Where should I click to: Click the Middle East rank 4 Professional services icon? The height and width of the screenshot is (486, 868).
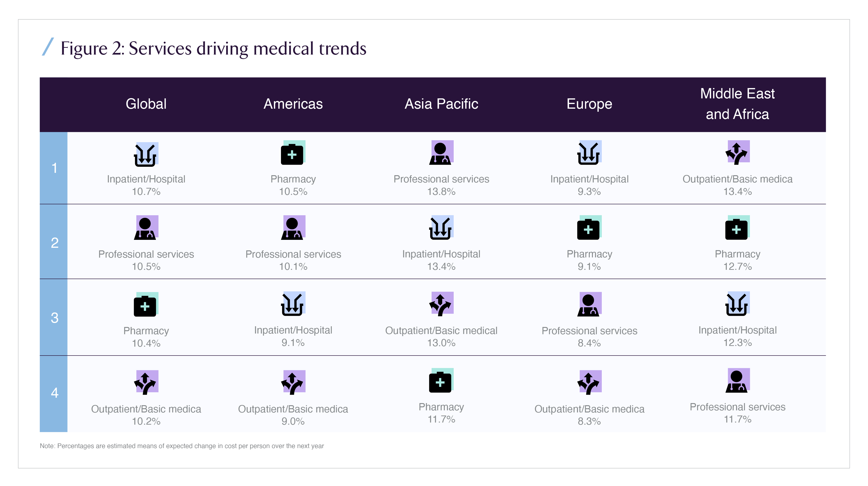pyautogui.click(x=737, y=381)
